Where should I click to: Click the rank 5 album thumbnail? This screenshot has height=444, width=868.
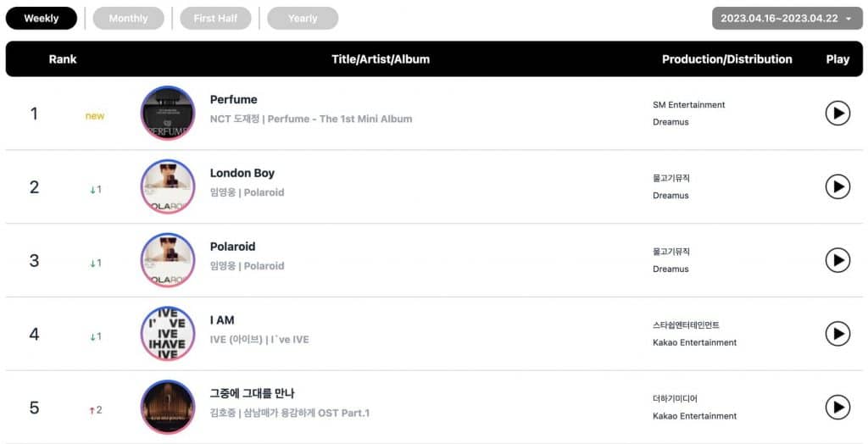(x=168, y=408)
